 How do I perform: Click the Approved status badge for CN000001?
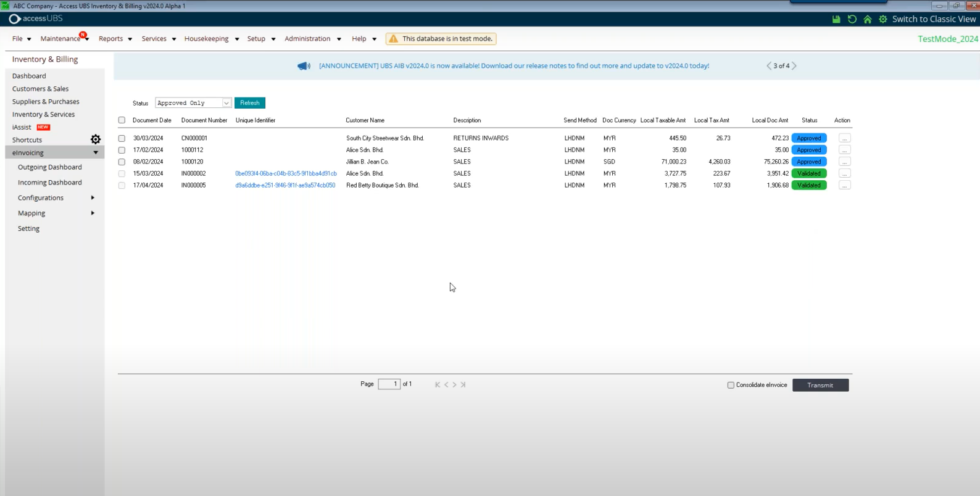click(809, 138)
